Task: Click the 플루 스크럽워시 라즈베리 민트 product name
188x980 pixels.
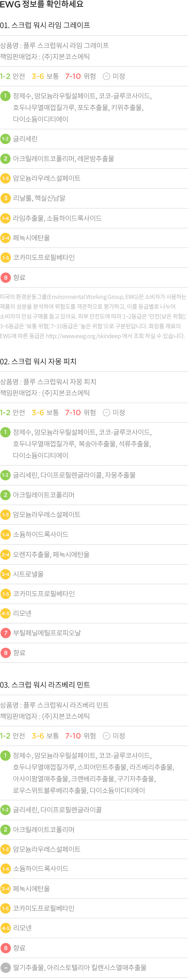Action: pyautogui.click(x=66, y=705)
